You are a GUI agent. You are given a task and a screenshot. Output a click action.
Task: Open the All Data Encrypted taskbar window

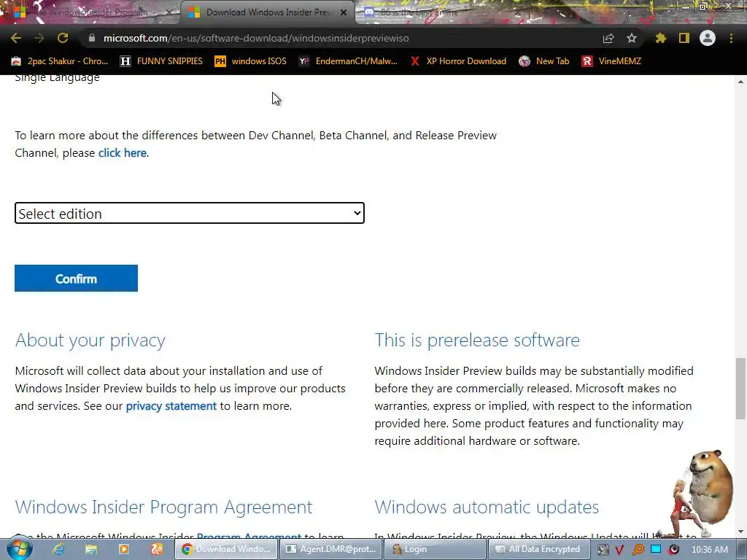coord(539,549)
